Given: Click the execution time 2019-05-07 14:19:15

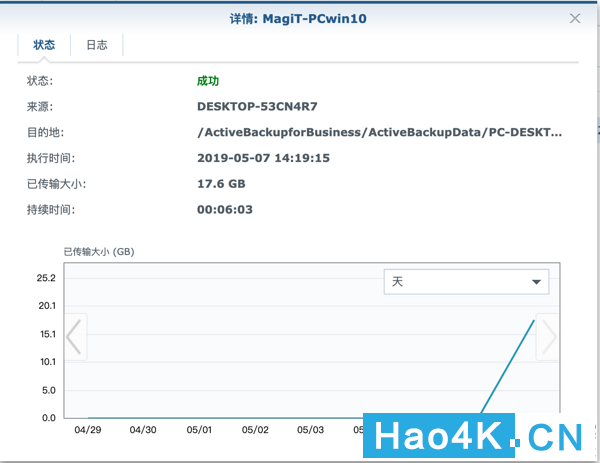Looking at the screenshot, I should [263, 158].
